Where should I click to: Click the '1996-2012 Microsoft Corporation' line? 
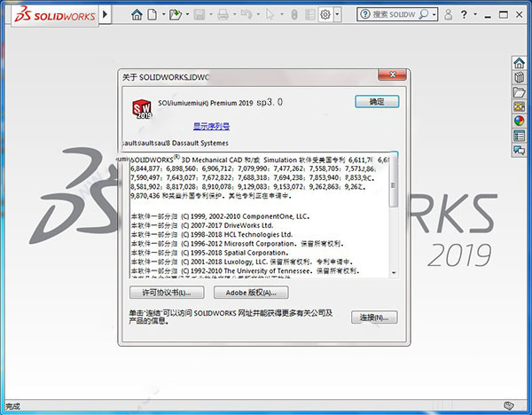point(238,244)
